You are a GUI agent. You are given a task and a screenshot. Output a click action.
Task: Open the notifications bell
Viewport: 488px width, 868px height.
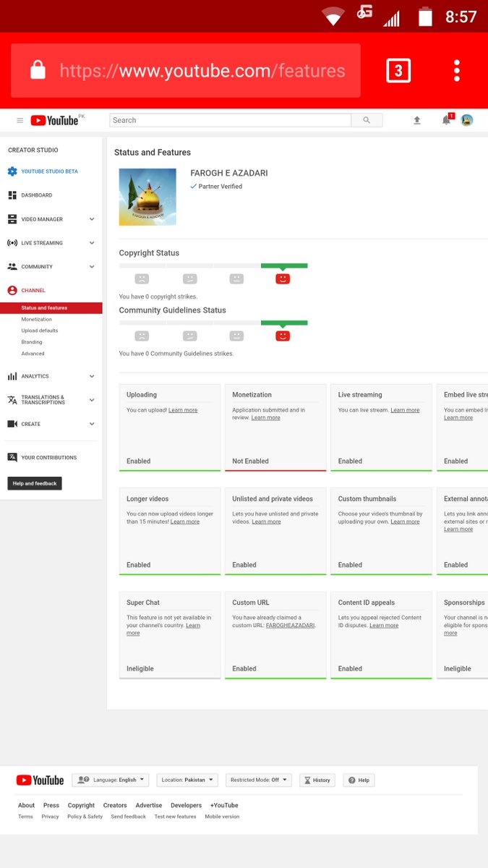pos(447,120)
